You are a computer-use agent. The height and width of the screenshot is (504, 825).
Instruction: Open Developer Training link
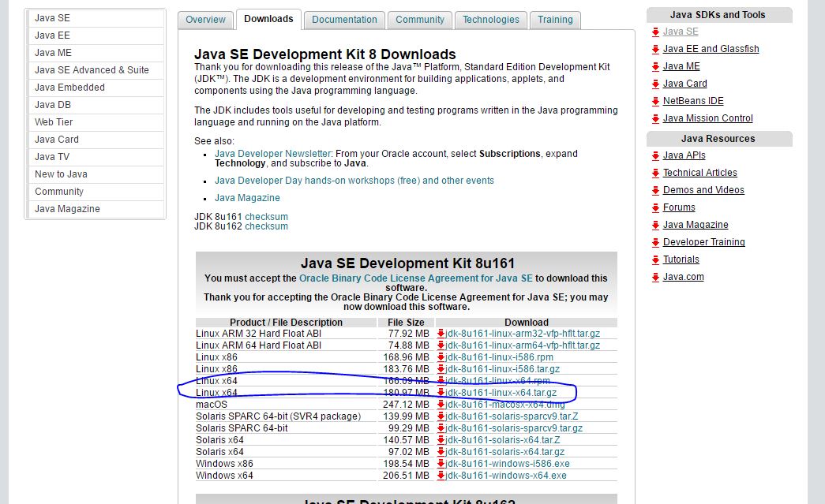pos(704,242)
